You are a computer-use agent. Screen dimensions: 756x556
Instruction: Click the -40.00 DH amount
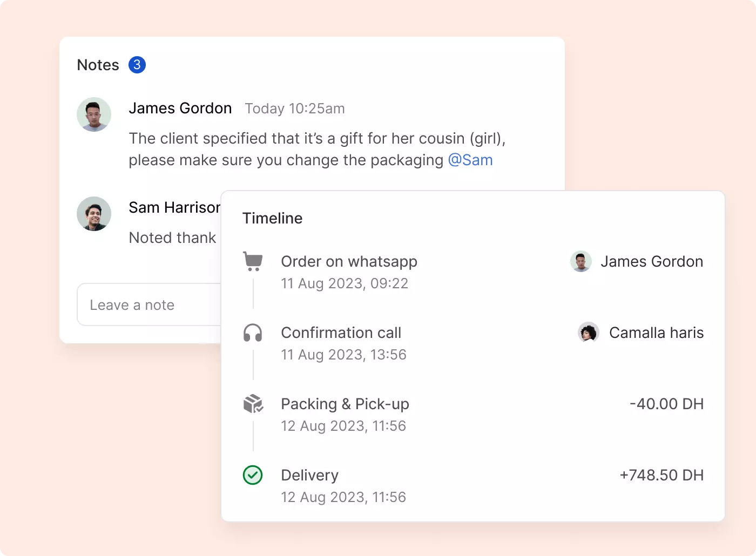click(x=666, y=404)
